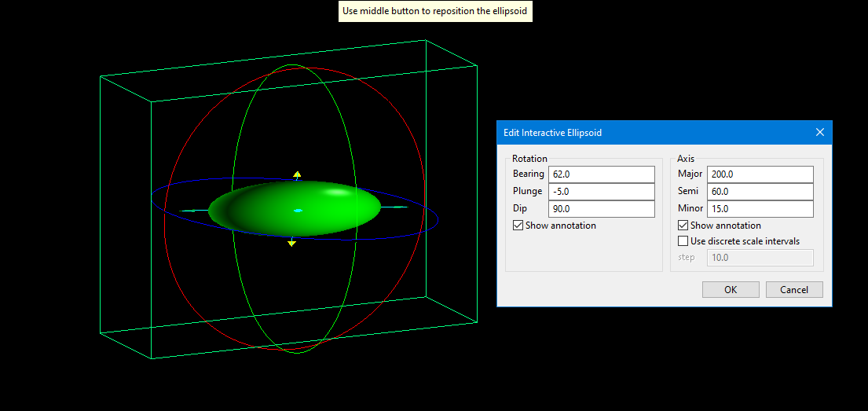868x411 pixels.
Task: Click the Bearing input field
Action: click(601, 174)
